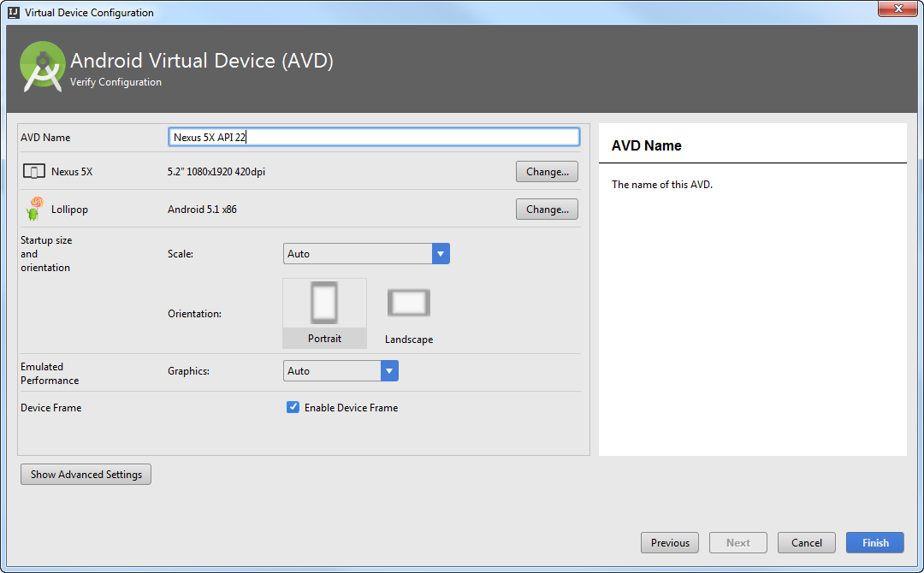This screenshot has width=924, height=573.
Task: Click the Android Studio logo icon in header
Action: (x=43, y=66)
